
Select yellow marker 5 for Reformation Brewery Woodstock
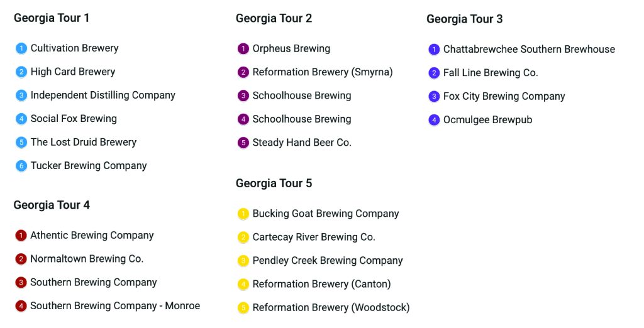click(243, 308)
